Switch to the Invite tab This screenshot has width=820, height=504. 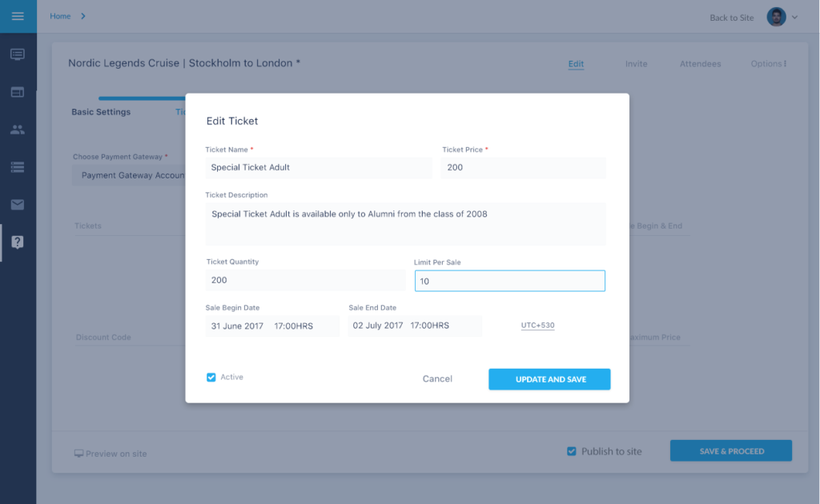pyautogui.click(x=636, y=64)
